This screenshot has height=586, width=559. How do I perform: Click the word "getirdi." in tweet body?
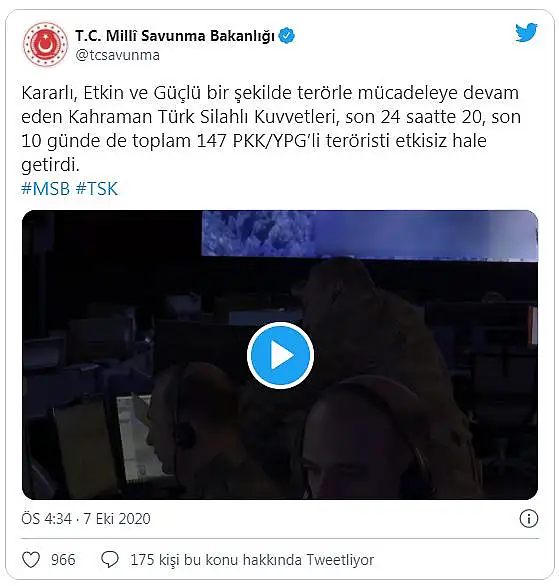point(50,165)
